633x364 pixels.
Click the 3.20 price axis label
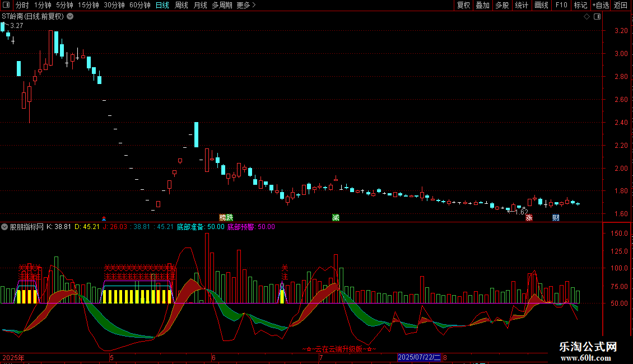tap(621, 31)
